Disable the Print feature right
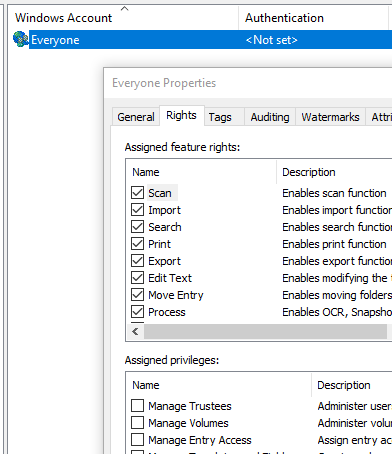392x454 pixels. click(x=137, y=244)
